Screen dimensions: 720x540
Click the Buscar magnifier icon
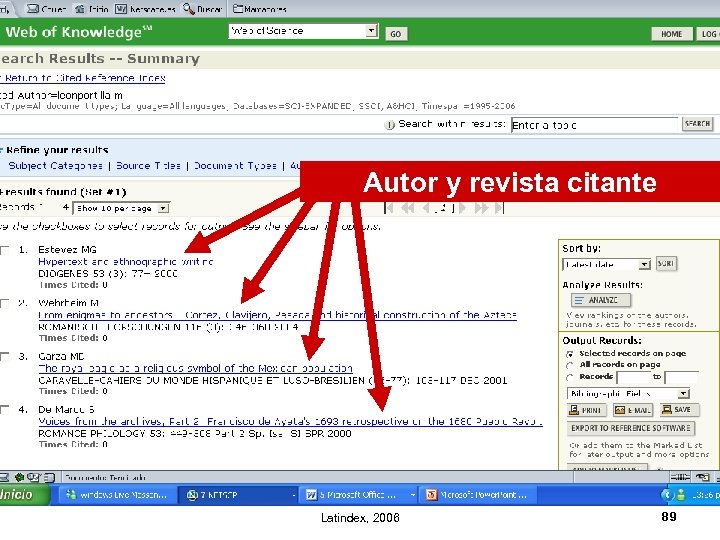tap(188, 8)
